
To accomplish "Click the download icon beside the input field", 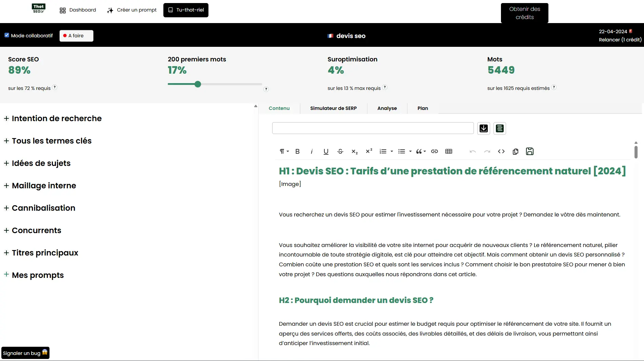I will coord(483,128).
